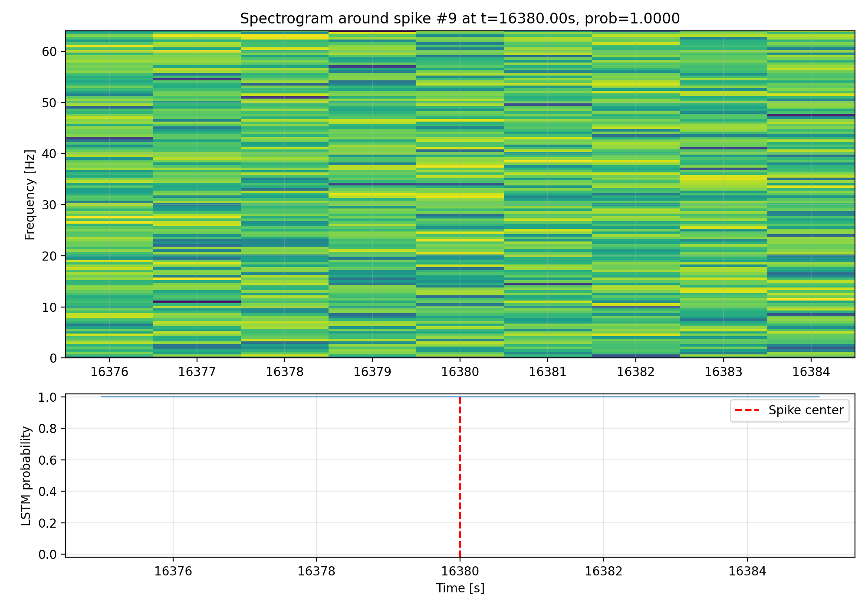Click the spectrogram column at 16383 seconds
This screenshot has height=608, width=868.
click(723, 195)
